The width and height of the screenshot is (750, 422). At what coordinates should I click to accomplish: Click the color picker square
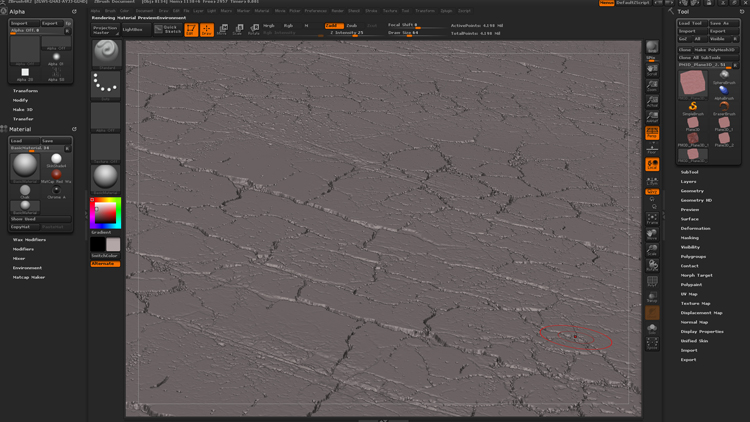tap(104, 212)
